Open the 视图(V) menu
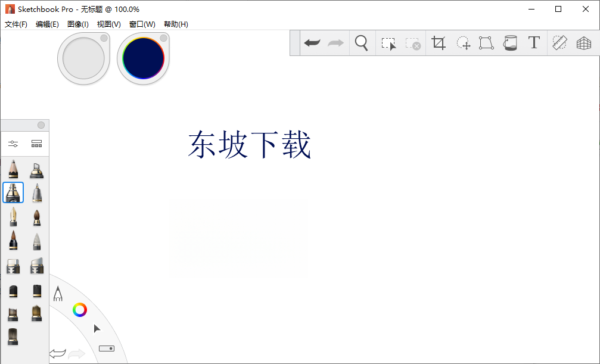600x364 pixels. click(x=108, y=24)
